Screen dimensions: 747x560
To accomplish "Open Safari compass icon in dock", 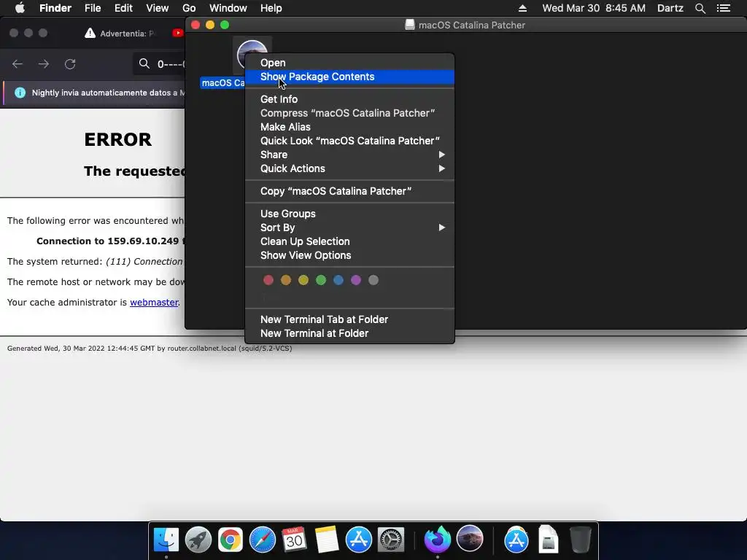I will point(263,540).
